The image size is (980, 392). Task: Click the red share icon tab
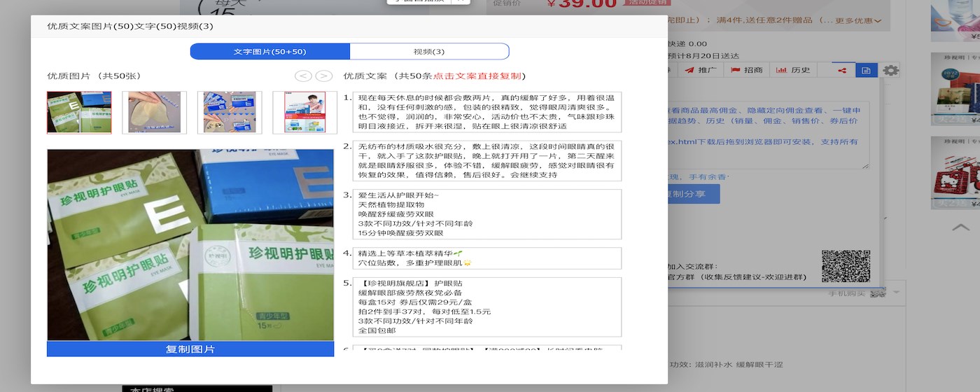[x=842, y=70]
